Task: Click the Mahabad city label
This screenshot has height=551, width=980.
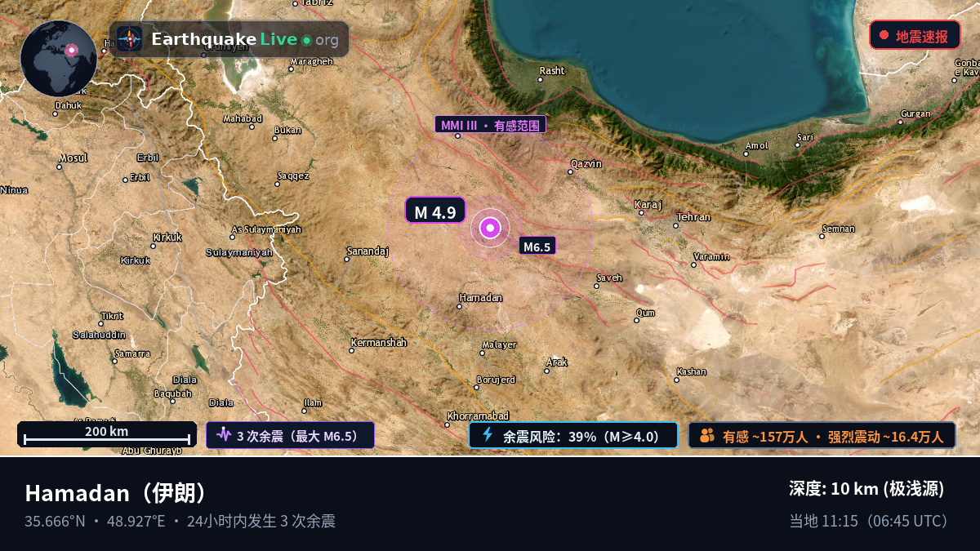Action: coord(243,118)
